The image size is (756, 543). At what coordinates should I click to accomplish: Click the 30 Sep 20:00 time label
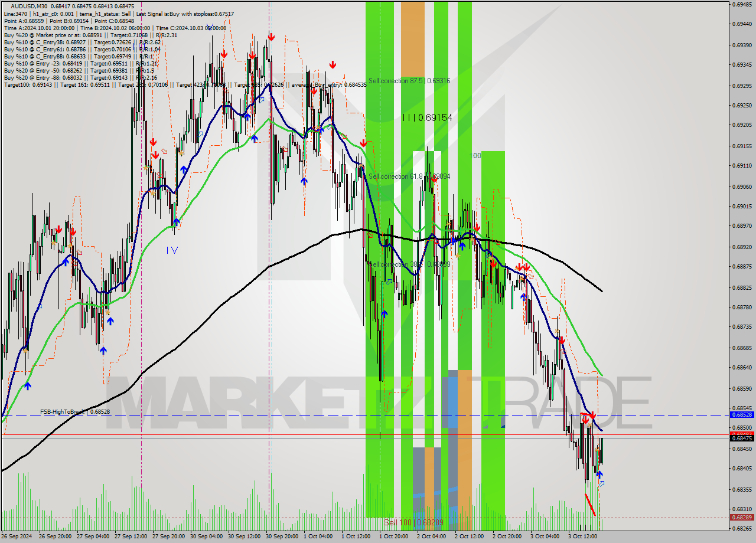click(x=281, y=537)
